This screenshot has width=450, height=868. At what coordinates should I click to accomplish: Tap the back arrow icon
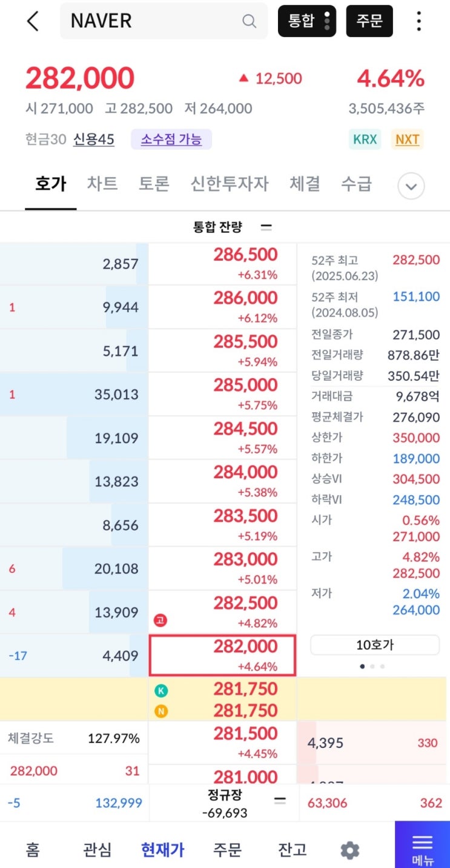[x=33, y=21]
